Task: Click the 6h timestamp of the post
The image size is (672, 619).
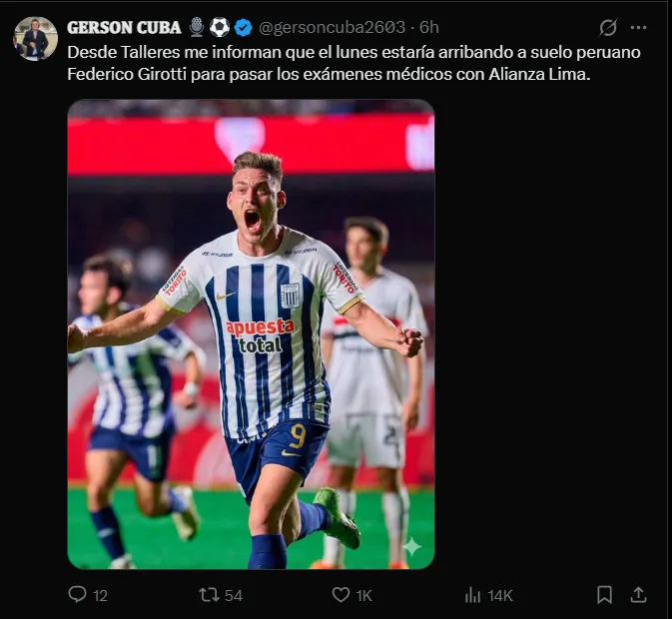Action: pos(429,27)
